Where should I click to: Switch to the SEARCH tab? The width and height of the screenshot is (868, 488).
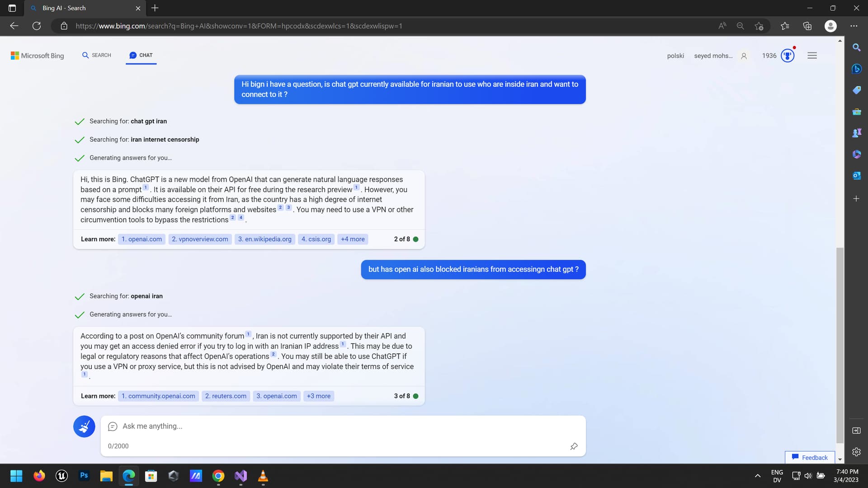click(96, 55)
